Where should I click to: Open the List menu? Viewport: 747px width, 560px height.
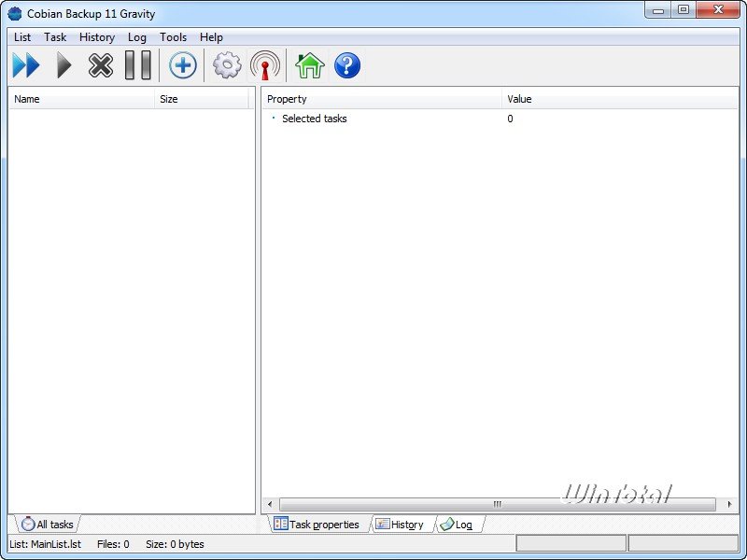click(x=21, y=37)
